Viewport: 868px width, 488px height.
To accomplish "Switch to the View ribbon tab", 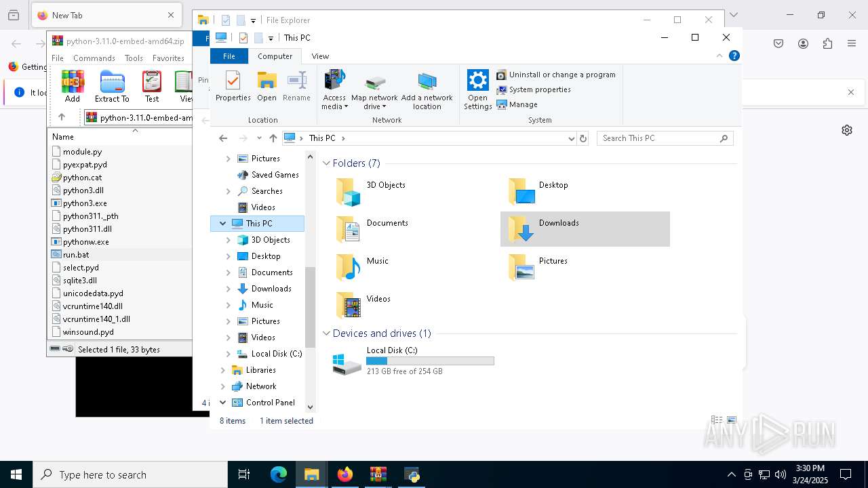I will pyautogui.click(x=320, y=56).
